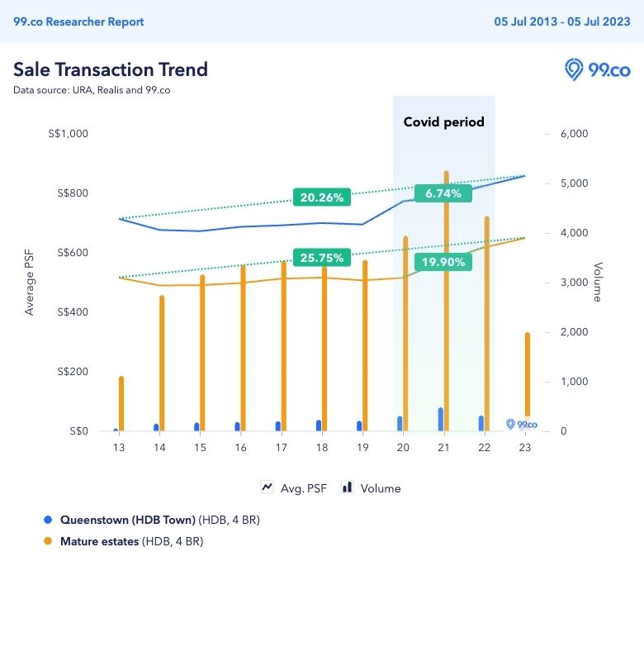Screen dimensions: 644x661
Task: Click the date range 05 Jul 2013 - 05 Jul 2023
Action: 562,21
